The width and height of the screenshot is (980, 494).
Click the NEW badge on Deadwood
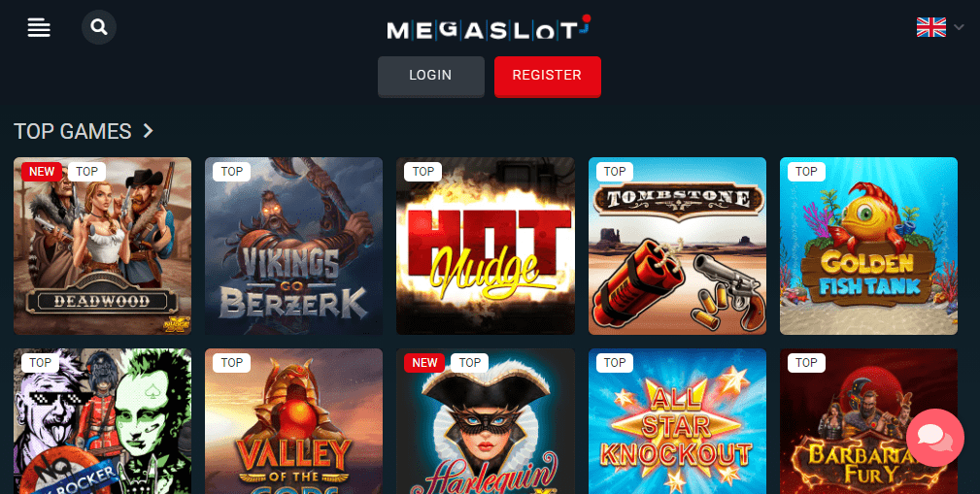pyautogui.click(x=42, y=172)
